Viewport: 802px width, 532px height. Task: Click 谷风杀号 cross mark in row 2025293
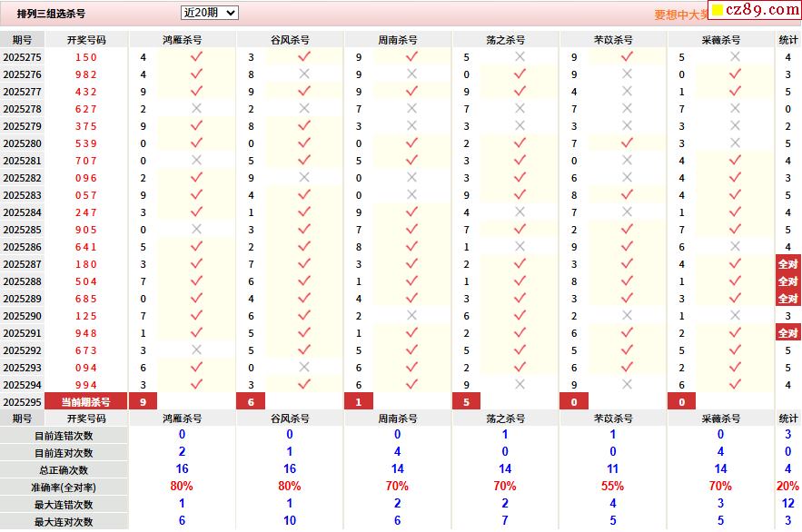[x=304, y=367]
